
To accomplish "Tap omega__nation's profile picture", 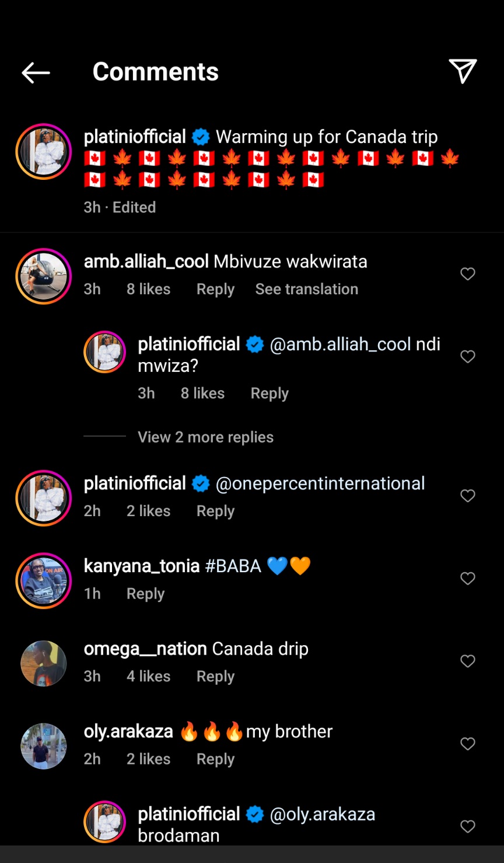I will click(44, 663).
